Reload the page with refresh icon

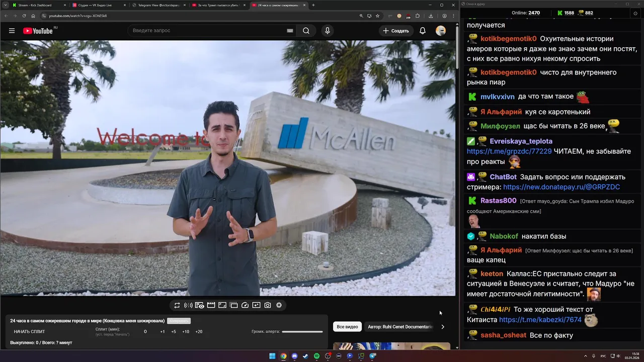pyautogui.click(x=24, y=16)
